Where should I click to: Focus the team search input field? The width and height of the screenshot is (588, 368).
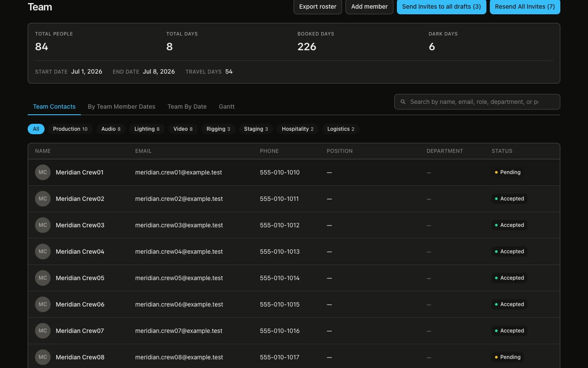click(477, 102)
